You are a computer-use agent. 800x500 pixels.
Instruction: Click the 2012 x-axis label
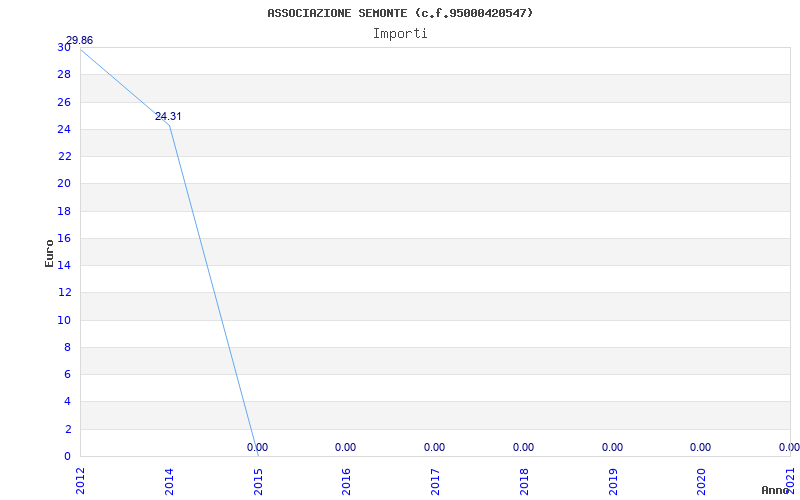[81, 481]
